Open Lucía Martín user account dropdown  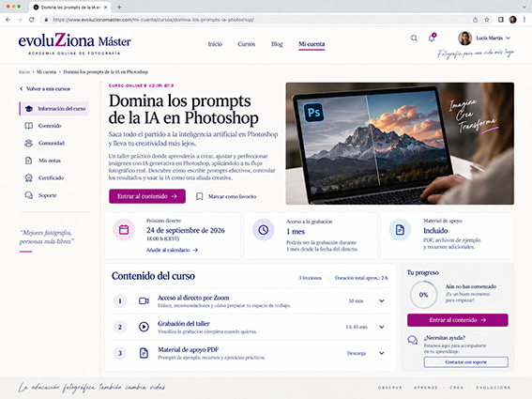[484, 38]
